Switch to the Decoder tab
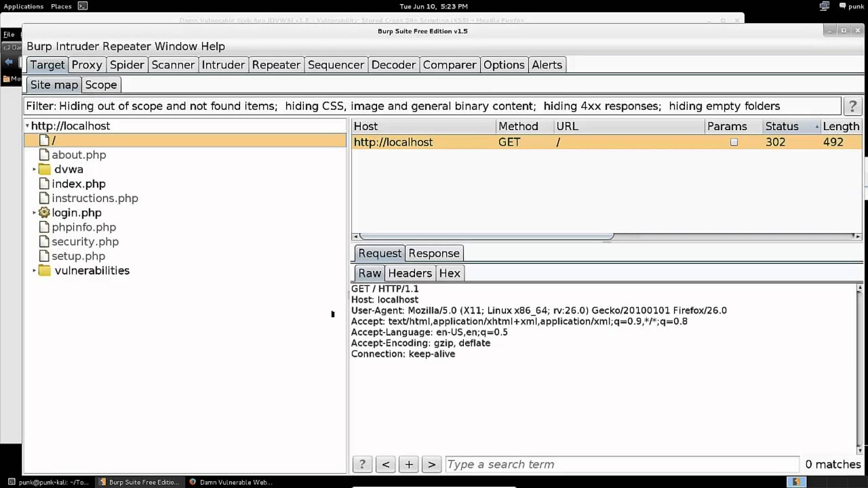The width and height of the screenshot is (868, 488). (393, 64)
